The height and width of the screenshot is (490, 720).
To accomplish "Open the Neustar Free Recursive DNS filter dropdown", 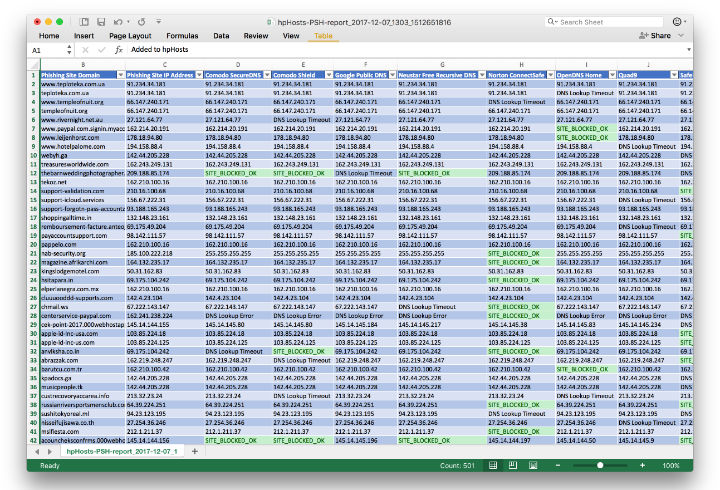I will pyautogui.click(x=482, y=75).
